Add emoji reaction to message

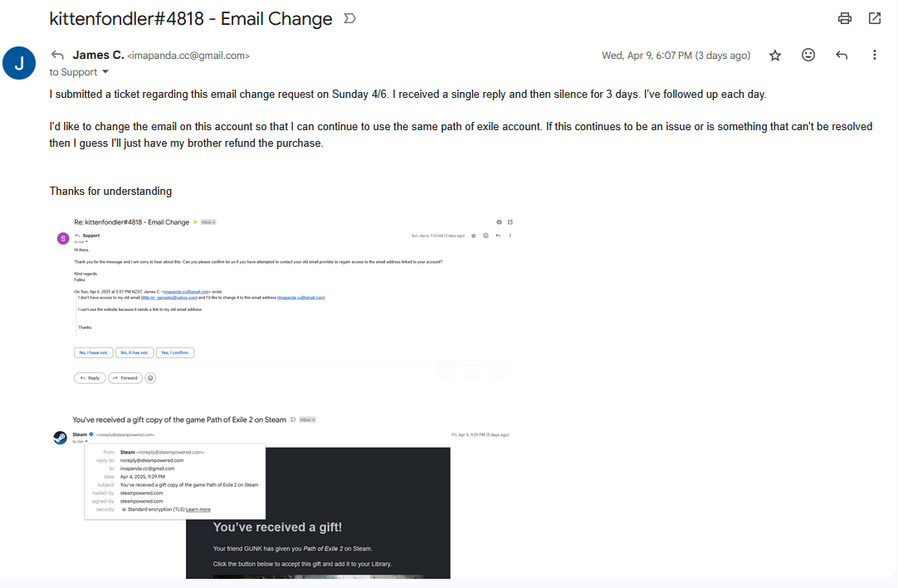pos(808,55)
